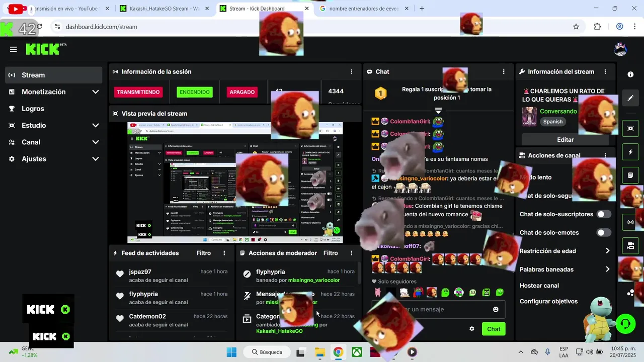644x362 pixels.
Task: Click the TRANSMITIENDO status badge
Action: 138,92
